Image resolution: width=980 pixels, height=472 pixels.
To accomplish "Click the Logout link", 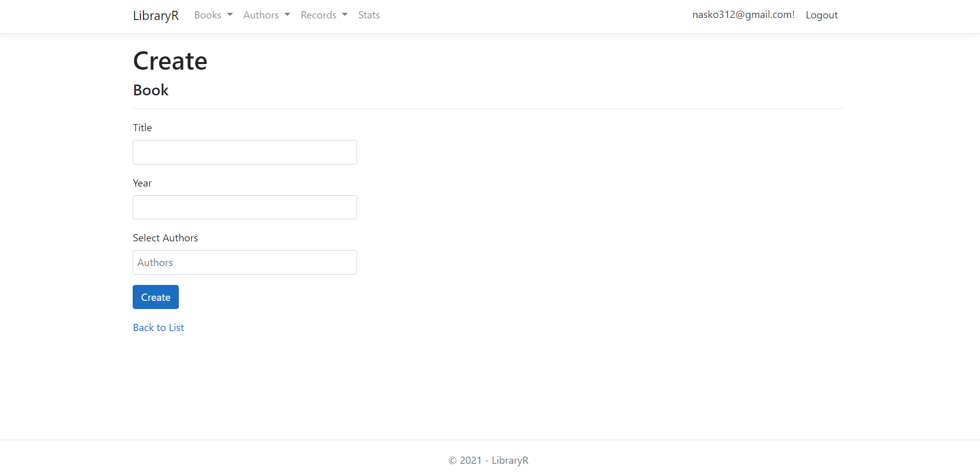I will click(x=822, y=15).
